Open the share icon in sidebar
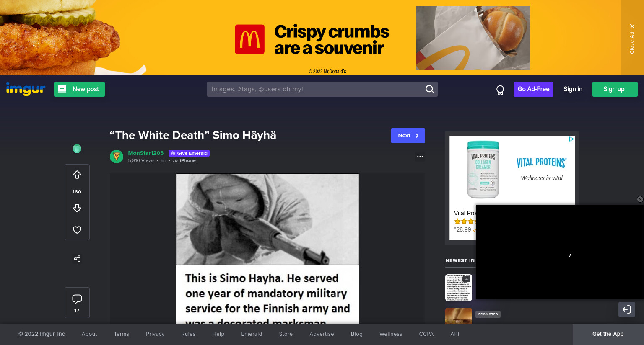This screenshot has height=345, width=644. point(77,259)
